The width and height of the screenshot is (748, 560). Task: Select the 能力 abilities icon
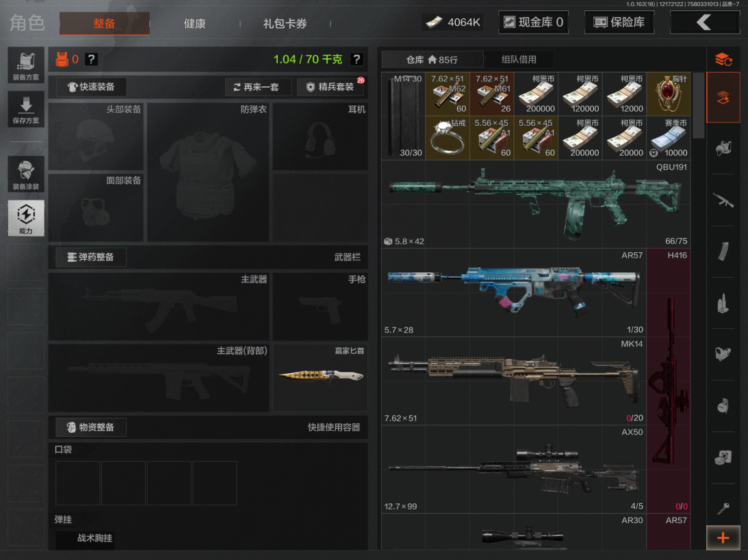coord(26,218)
